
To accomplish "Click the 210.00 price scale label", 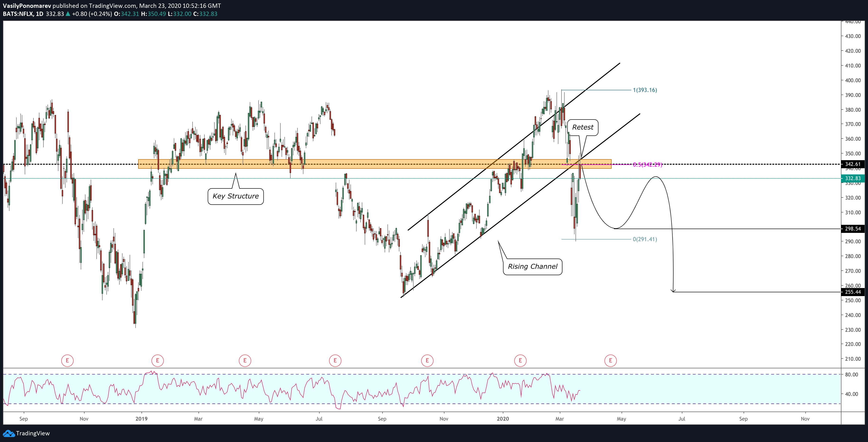I will 853,359.
